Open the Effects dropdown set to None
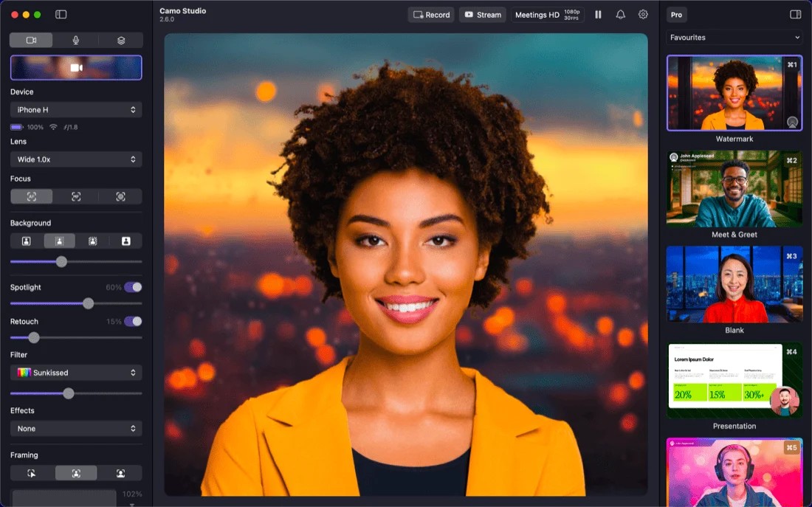 76,428
